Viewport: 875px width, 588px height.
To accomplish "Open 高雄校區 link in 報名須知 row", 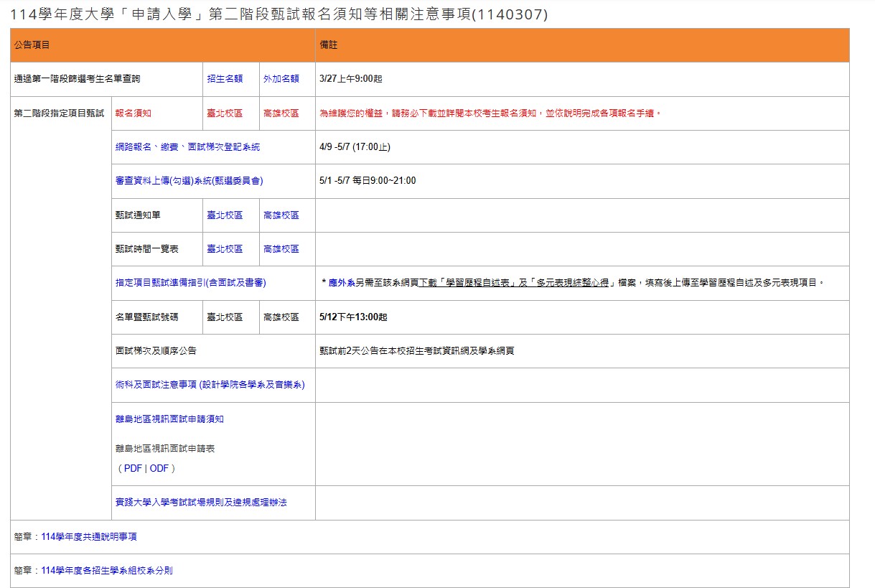I will (281, 113).
